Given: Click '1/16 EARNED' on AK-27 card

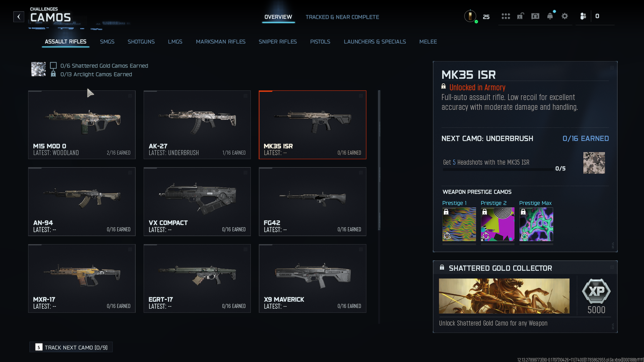Looking at the screenshot, I should coord(234,153).
